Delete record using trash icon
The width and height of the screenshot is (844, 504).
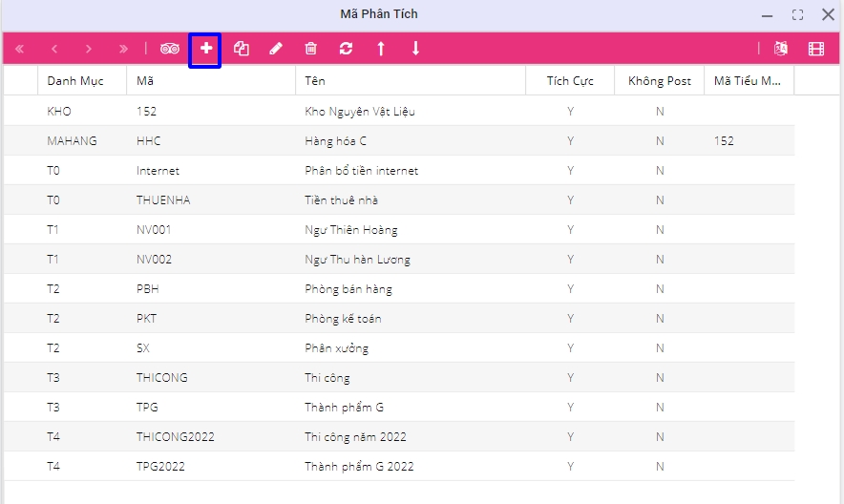[x=310, y=49]
